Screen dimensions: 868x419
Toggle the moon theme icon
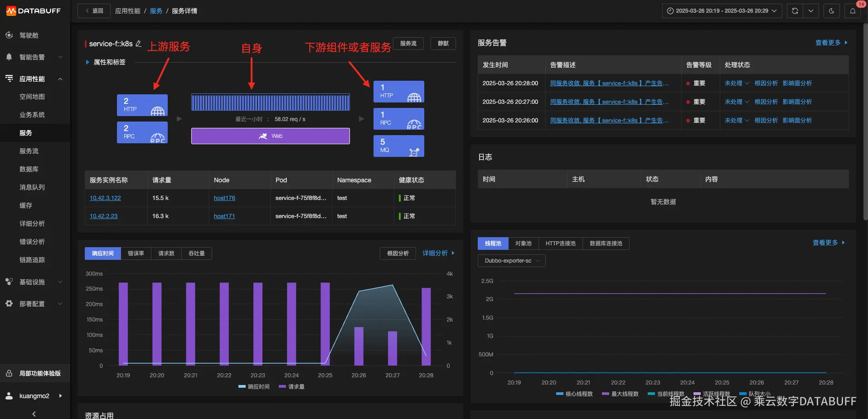[x=832, y=11]
